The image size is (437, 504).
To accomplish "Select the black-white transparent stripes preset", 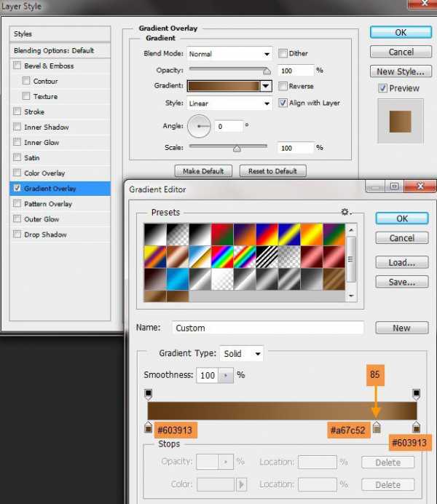I will click(x=267, y=257).
